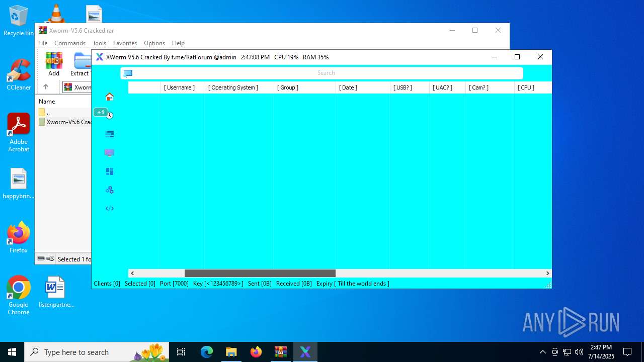
Task: Click the Extract To icon in WinRAR
Action: pyautogui.click(x=80, y=64)
